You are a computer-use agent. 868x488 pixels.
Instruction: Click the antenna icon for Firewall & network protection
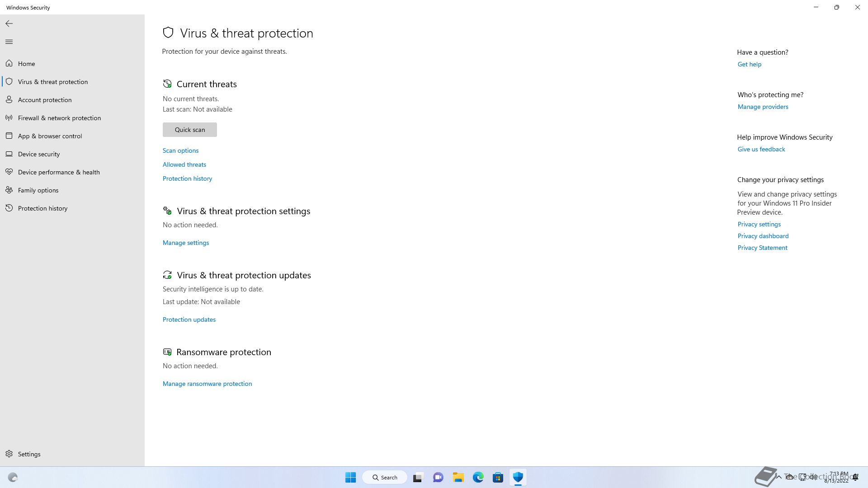click(9, 117)
